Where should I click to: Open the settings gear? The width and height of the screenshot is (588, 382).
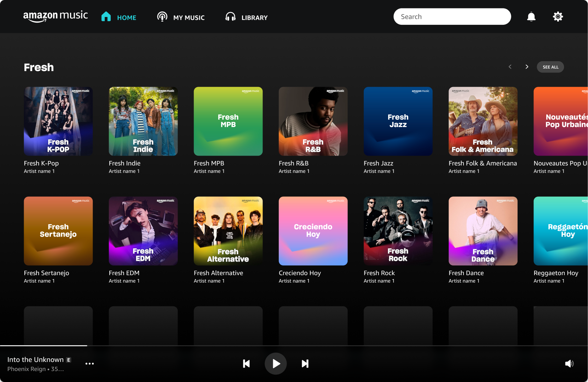pyautogui.click(x=558, y=17)
